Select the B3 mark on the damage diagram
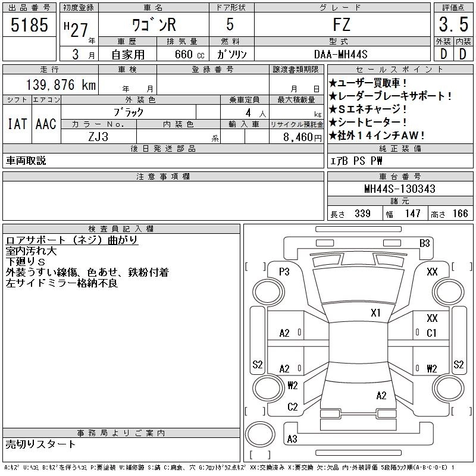The image size is (476, 476). pos(425,243)
